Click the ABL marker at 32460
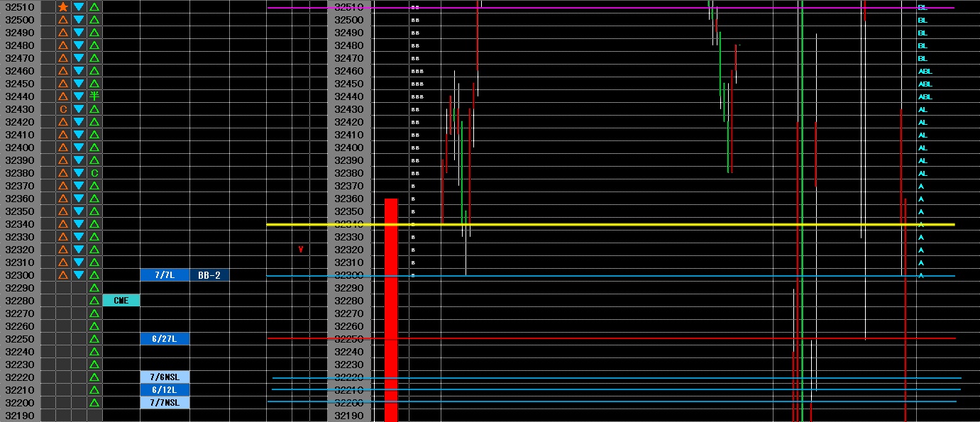This screenshot has width=980, height=422. (925, 71)
